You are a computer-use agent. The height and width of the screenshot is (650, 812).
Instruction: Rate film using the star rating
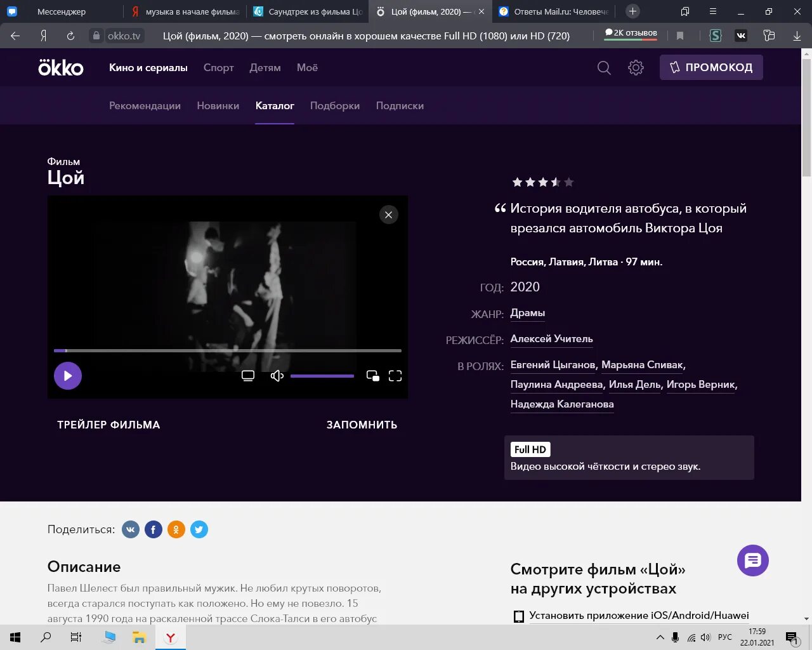pos(543,182)
